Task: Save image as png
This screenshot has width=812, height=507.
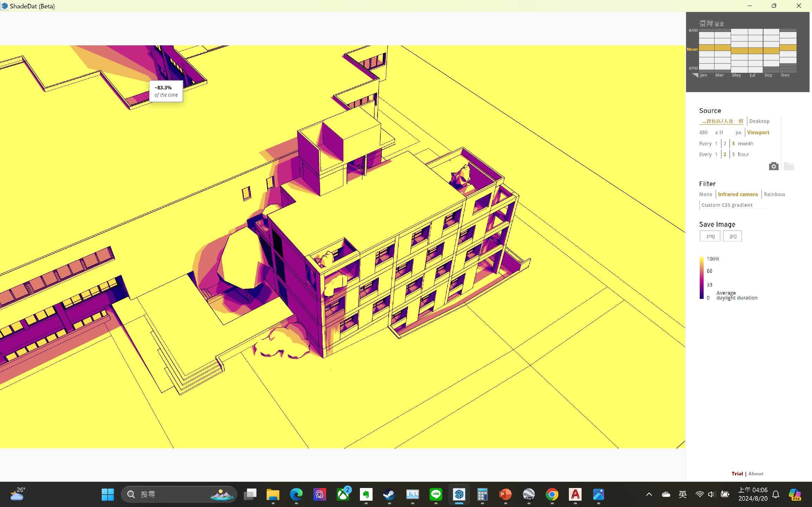Action: (710, 236)
